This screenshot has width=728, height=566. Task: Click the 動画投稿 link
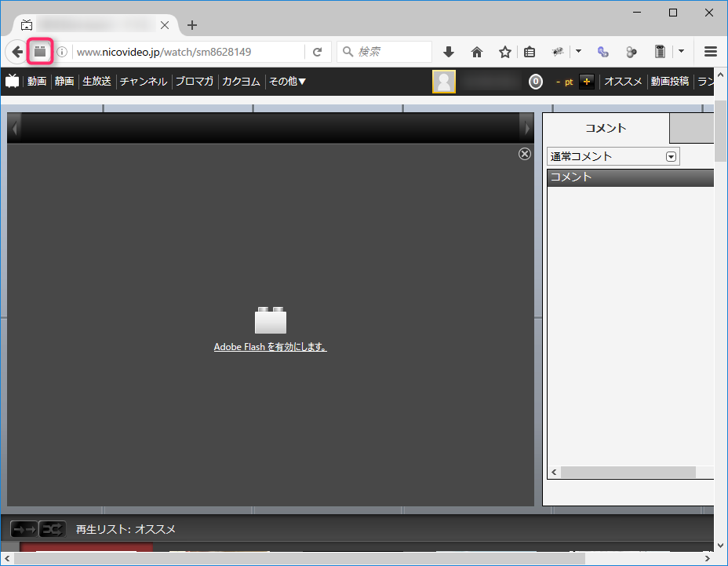[x=669, y=81]
